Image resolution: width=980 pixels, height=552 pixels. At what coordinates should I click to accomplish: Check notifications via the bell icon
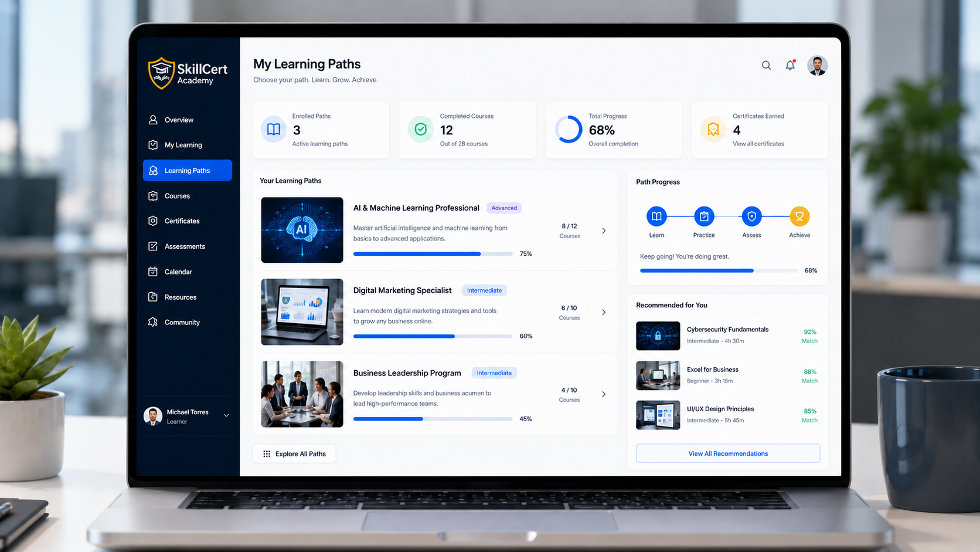[790, 65]
